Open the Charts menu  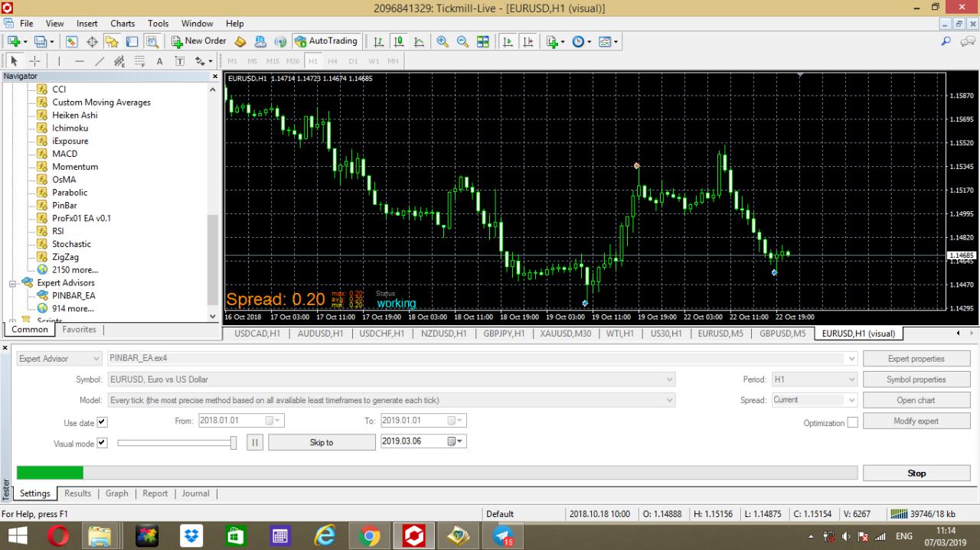(122, 24)
